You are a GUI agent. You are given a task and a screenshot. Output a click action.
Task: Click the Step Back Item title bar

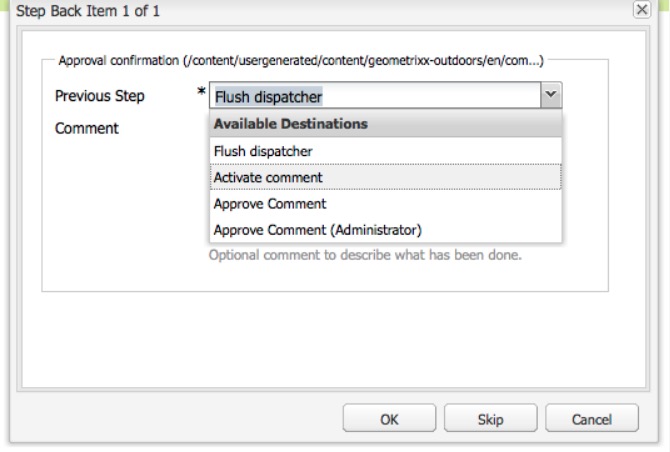(300, 10)
